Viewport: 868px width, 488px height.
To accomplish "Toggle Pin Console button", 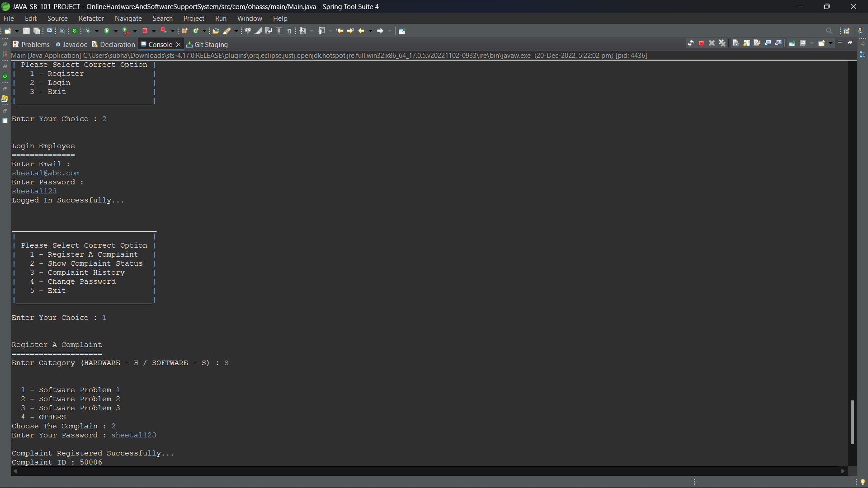I will point(792,43).
